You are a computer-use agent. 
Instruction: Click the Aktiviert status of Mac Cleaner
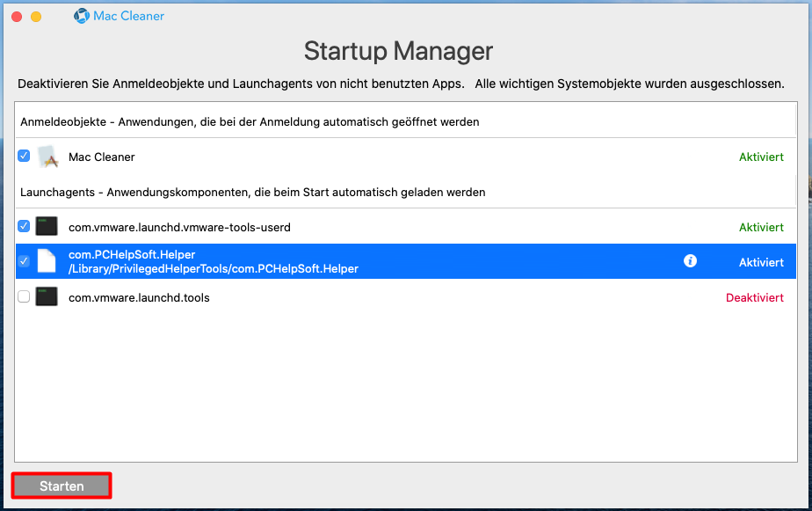[761, 157]
